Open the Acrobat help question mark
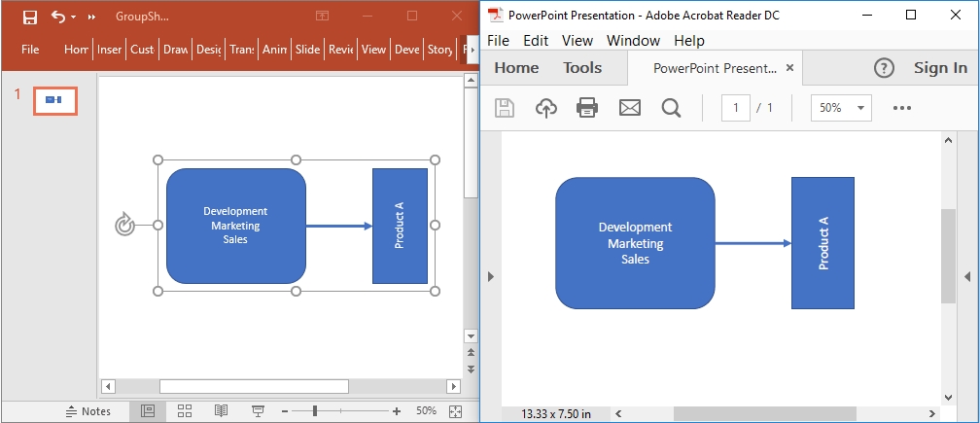The width and height of the screenshot is (980, 423). 884,68
